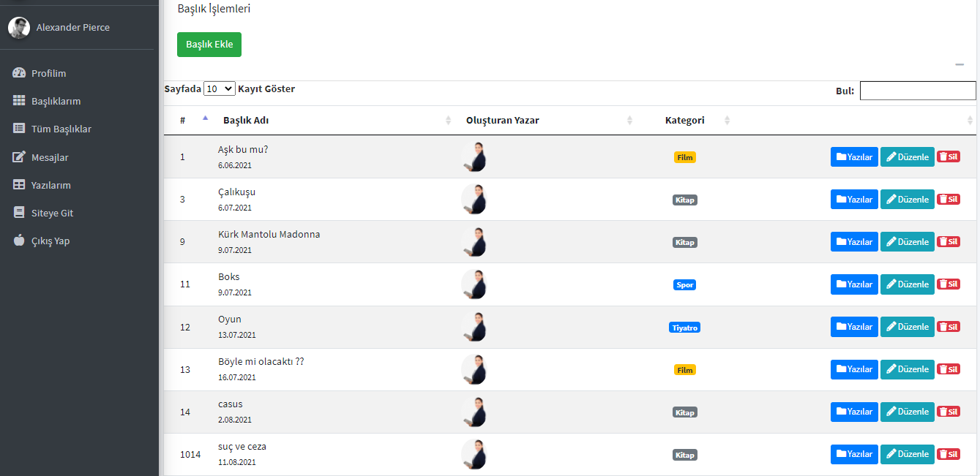Click the Çıkış Yap apple icon
The width and height of the screenshot is (980, 476).
pyautogui.click(x=19, y=241)
